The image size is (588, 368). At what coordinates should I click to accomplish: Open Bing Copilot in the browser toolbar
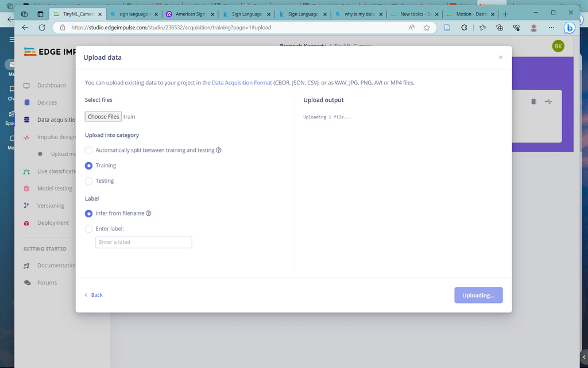point(568,27)
